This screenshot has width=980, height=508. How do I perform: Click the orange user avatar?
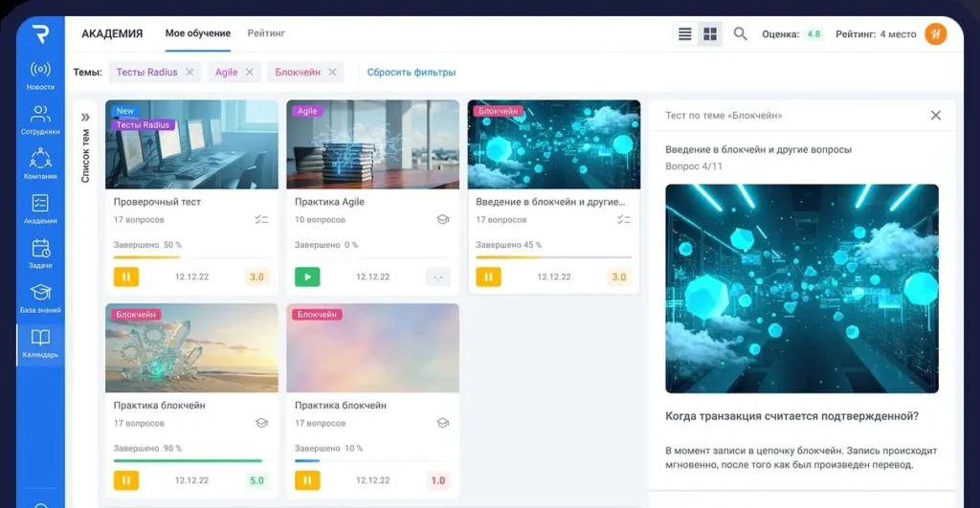pos(935,34)
